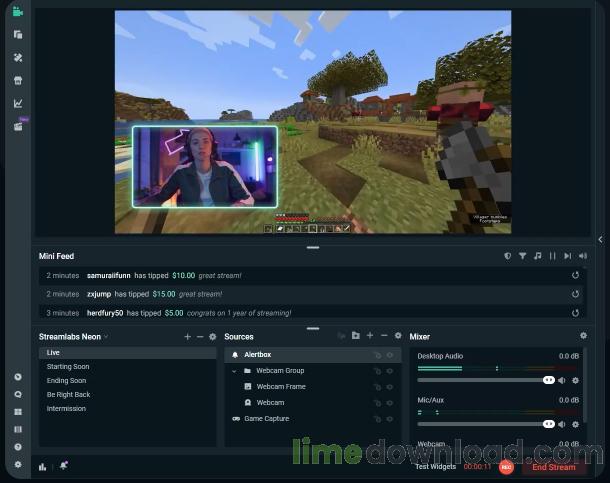Click the REC record button
The image size is (610, 483).
coord(506,467)
